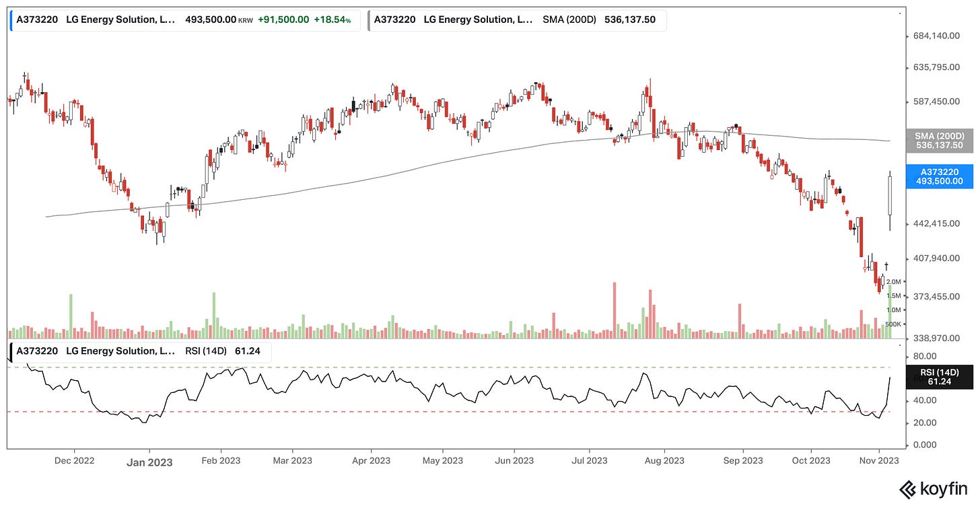
Task: Select Aug 2023 on the date axis
Action: coord(664,461)
